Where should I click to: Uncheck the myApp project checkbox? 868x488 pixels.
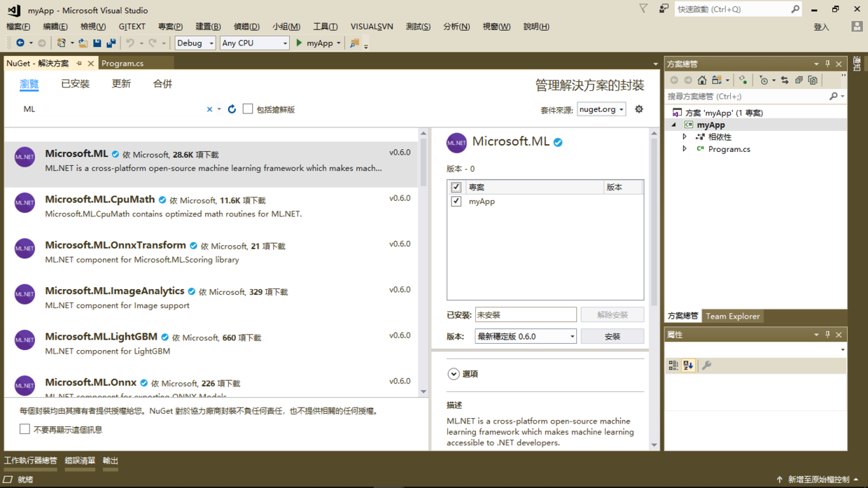(456, 202)
